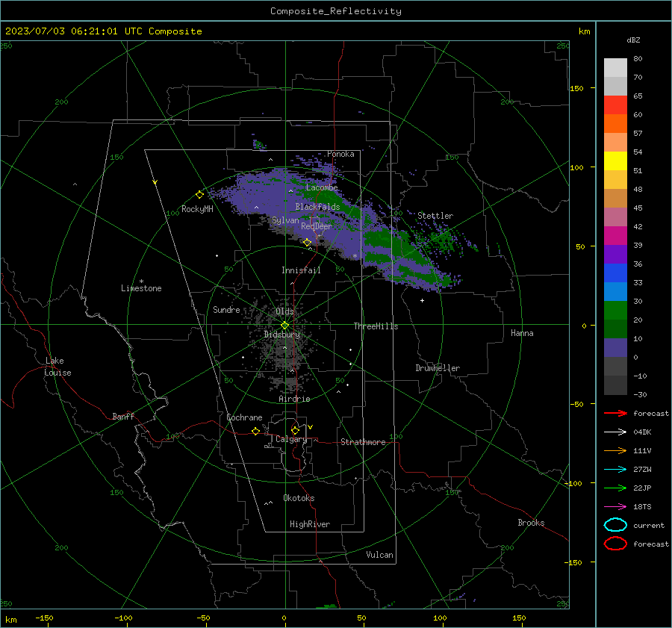Click the km label at the top right
672x628 pixels.
pos(584,31)
